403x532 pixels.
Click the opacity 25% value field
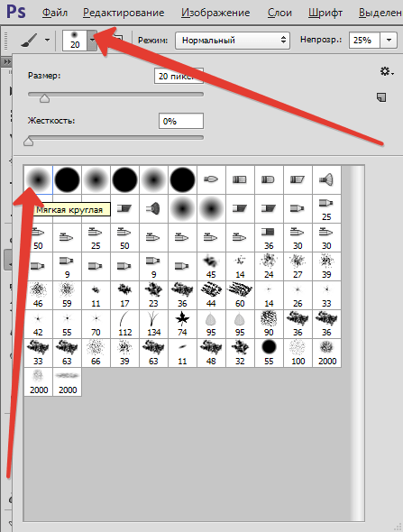point(364,41)
